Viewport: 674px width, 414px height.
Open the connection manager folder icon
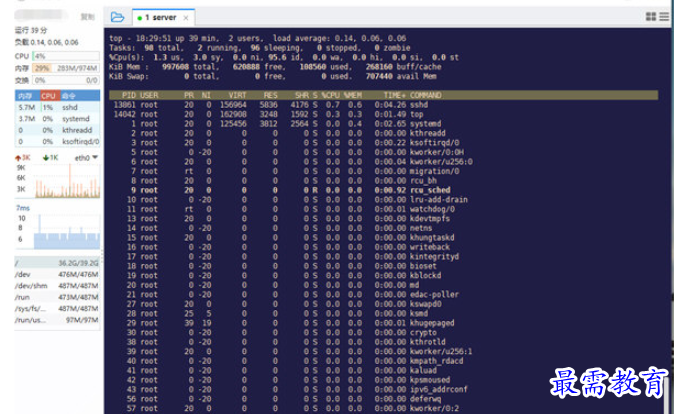[x=117, y=17]
